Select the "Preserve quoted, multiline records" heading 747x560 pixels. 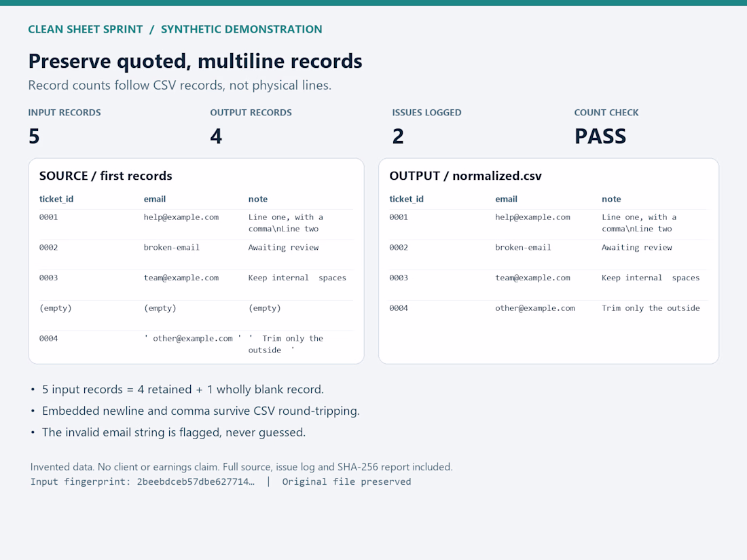196,61
